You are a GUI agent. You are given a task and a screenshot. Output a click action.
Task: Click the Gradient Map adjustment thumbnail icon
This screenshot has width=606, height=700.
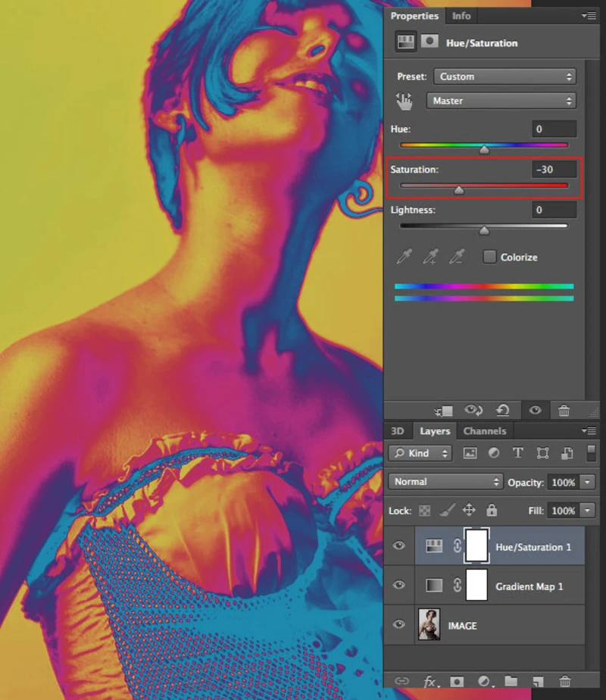(x=434, y=585)
